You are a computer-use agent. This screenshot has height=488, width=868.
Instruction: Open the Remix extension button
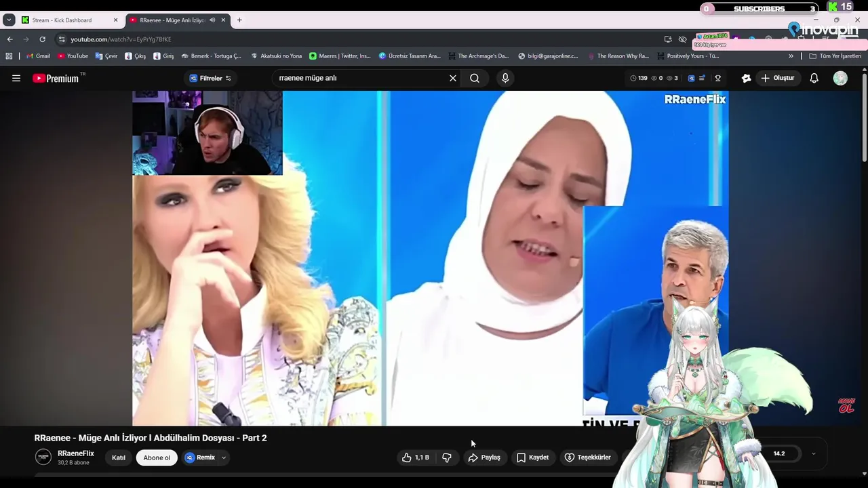tap(201, 457)
